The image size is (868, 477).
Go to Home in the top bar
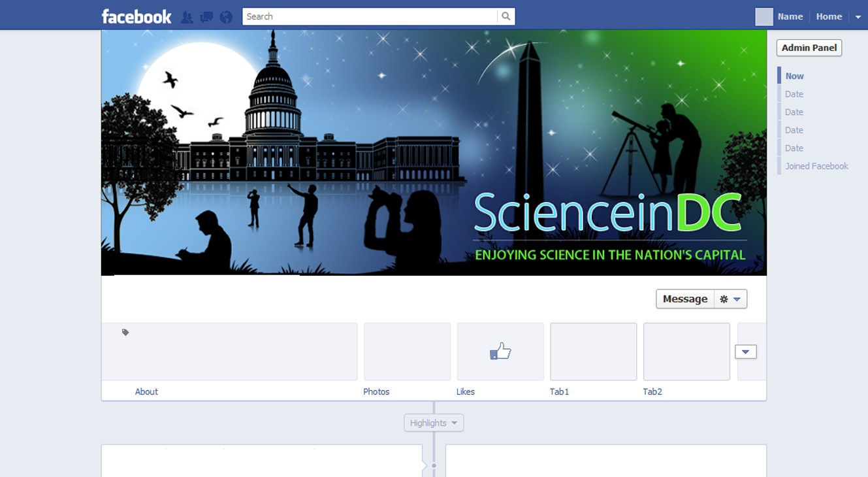[829, 17]
